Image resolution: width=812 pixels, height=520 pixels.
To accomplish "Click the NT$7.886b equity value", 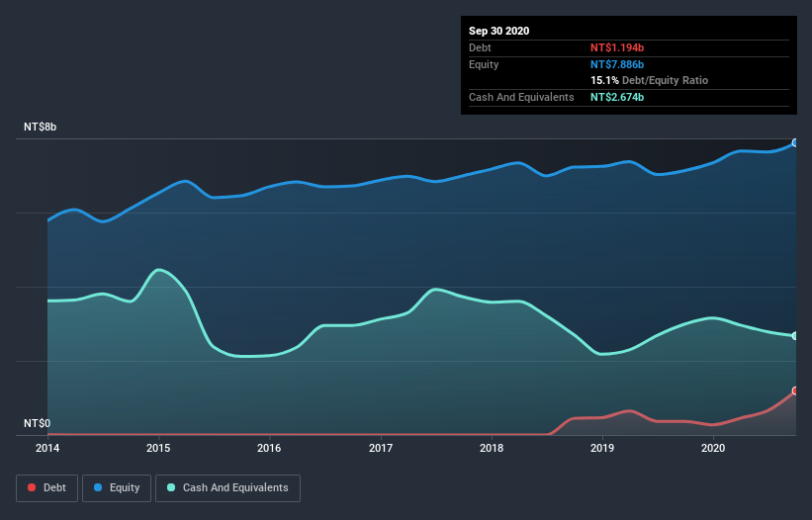I will [x=617, y=64].
